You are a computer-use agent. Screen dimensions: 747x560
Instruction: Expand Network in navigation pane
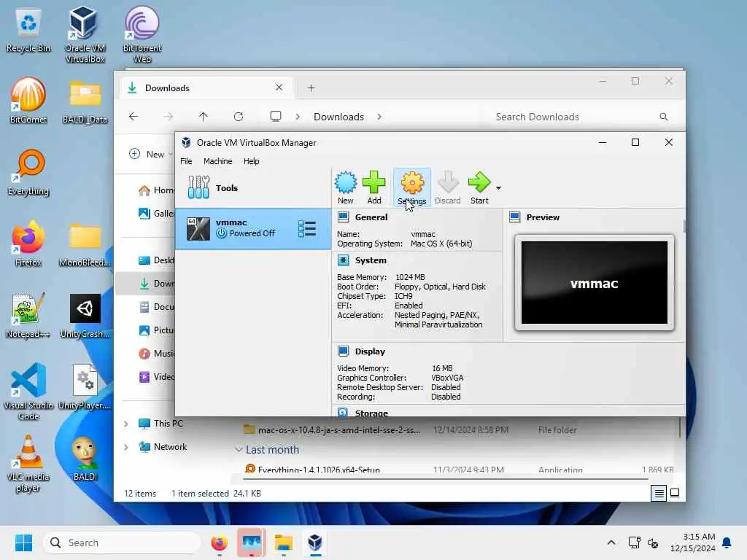(x=125, y=447)
